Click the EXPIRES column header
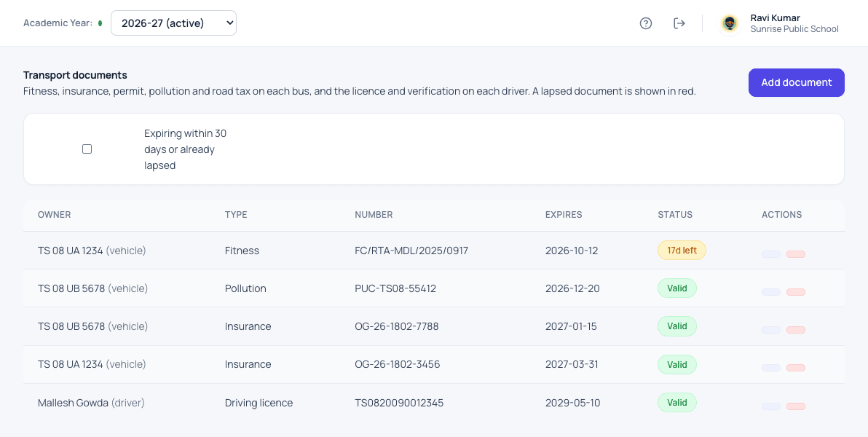 (x=564, y=215)
